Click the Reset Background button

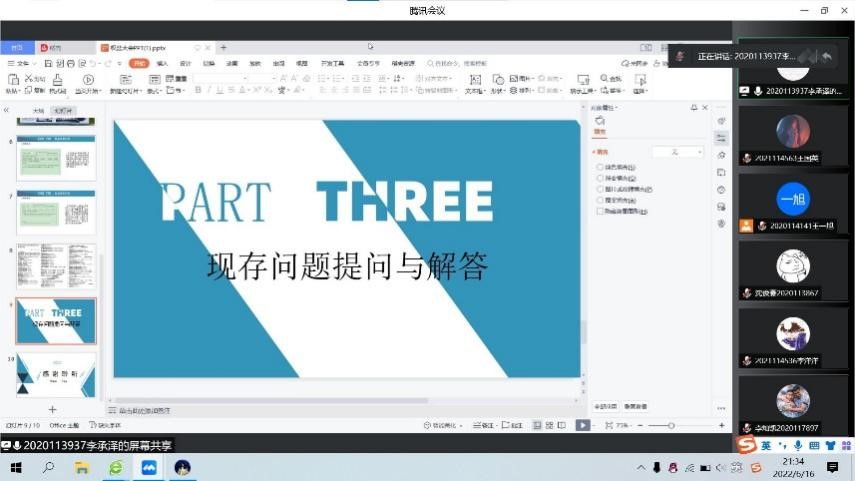pos(636,407)
